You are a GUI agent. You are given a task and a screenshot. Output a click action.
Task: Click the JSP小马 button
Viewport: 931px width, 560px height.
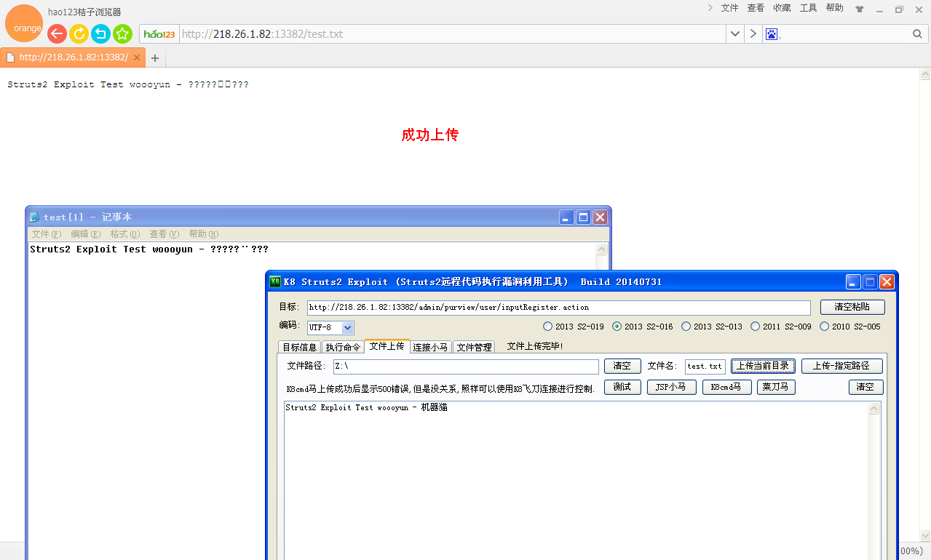(672, 387)
